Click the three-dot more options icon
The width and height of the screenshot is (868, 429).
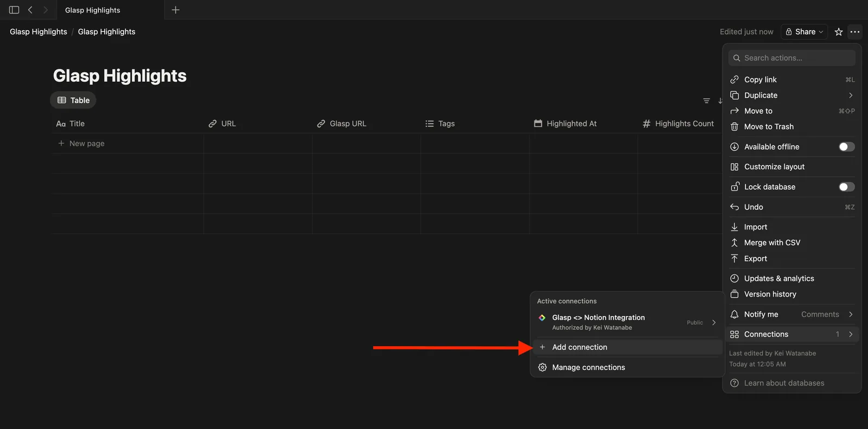tap(855, 32)
